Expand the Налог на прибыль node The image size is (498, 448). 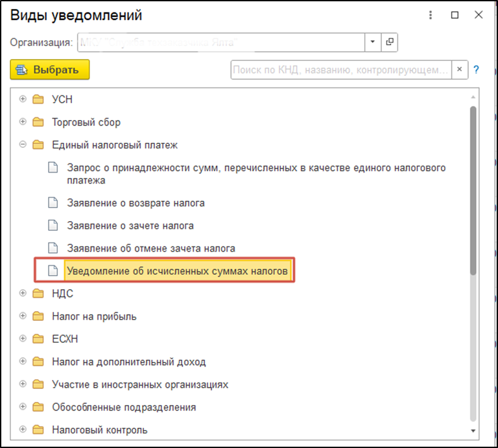click(23, 316)
